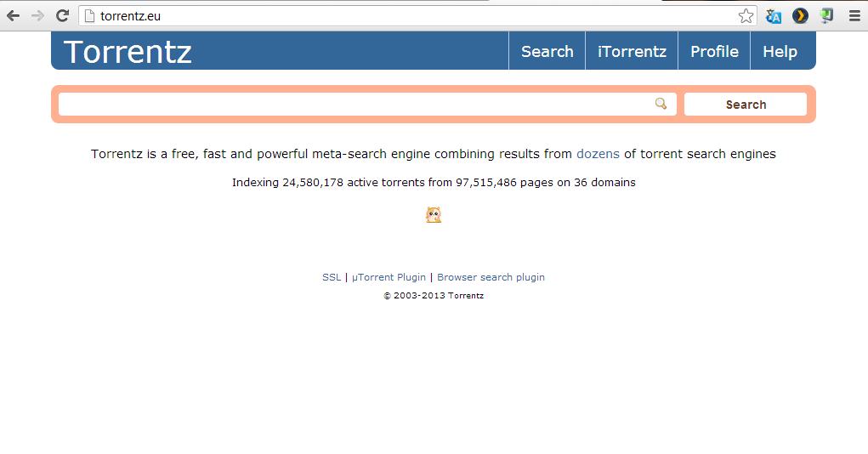The height and width of the screenshot is (454, 868).
Task: Click the browser forward arrow
Action: coord(37,16)
